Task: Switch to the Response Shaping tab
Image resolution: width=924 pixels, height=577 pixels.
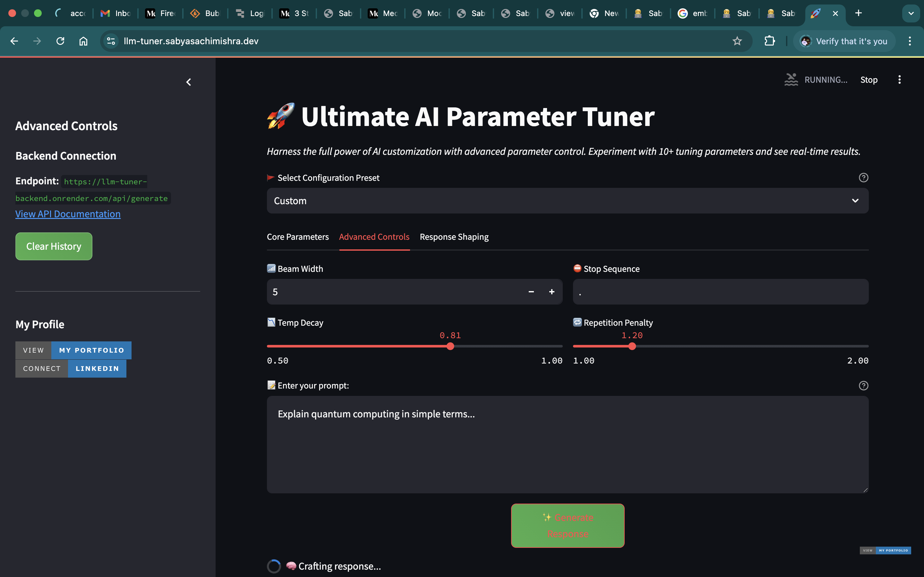Action: (x=454, y=237)
